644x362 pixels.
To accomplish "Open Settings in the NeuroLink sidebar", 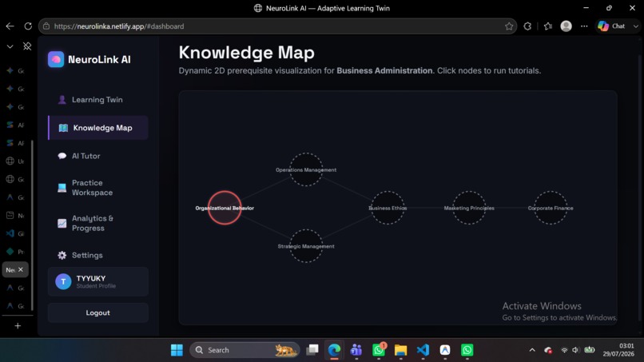I will [x=97, y=255].
